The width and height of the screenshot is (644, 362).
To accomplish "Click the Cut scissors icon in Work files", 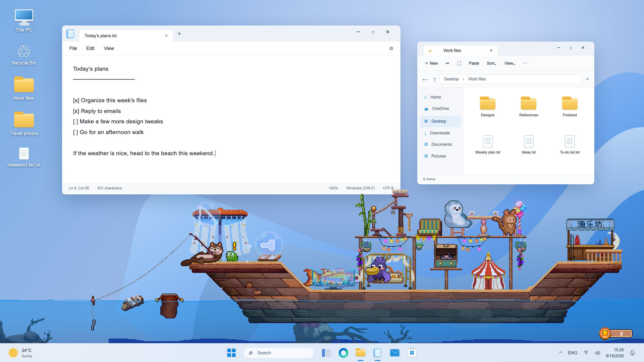I will click(x=447, y=63).
